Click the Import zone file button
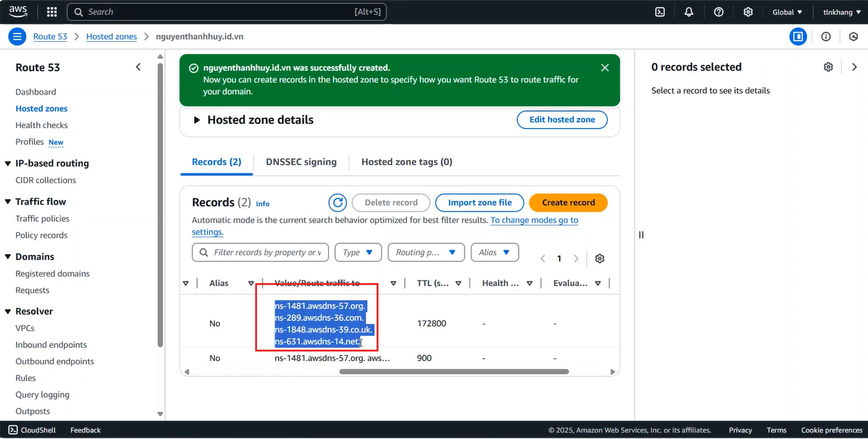Screen dimensions: 868x439 click(x=480, y=203)
